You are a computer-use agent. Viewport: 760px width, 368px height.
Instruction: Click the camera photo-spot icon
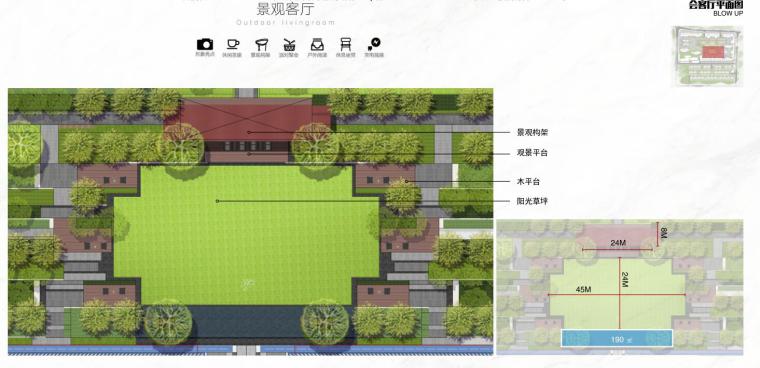pyautogui.click(x=205, y=45)
